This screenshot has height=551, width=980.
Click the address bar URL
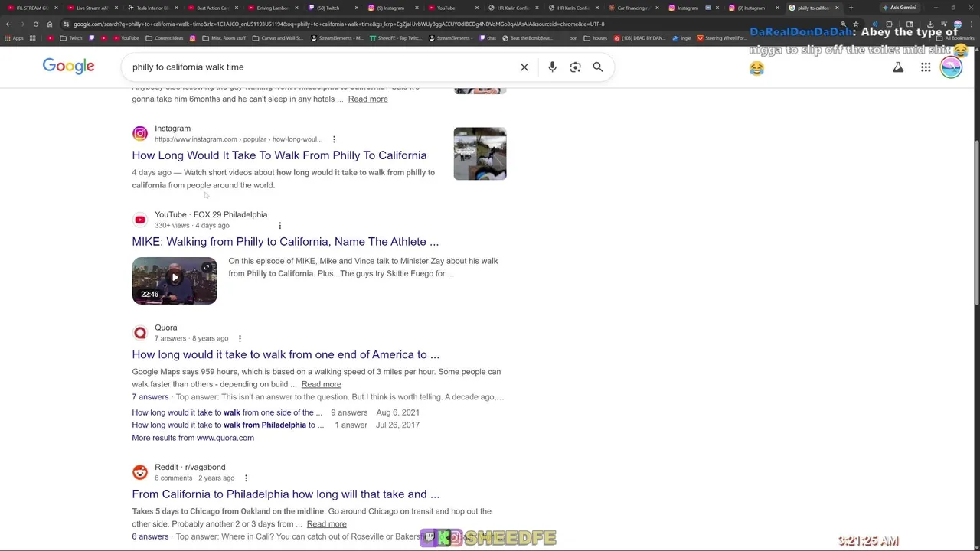[339, 24]
